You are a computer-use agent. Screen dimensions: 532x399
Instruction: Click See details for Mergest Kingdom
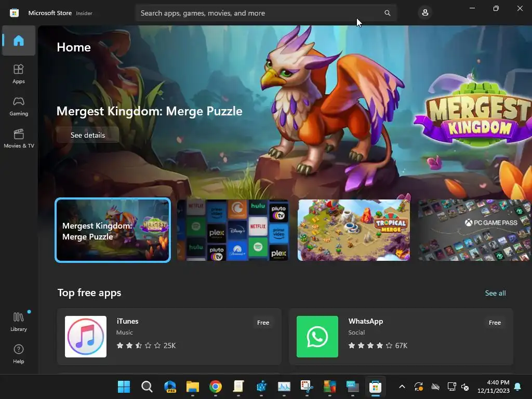coord(87,135)
